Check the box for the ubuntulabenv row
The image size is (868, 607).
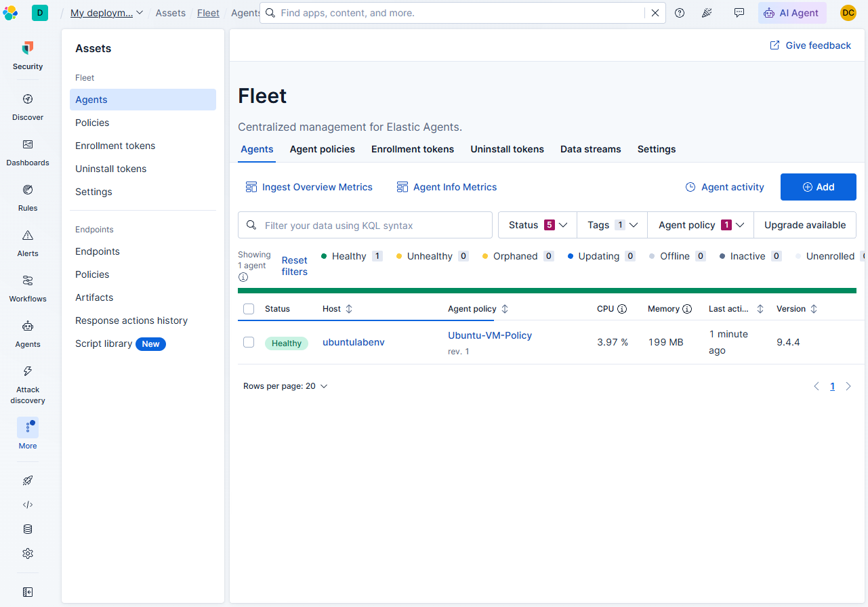pos(249,342)
